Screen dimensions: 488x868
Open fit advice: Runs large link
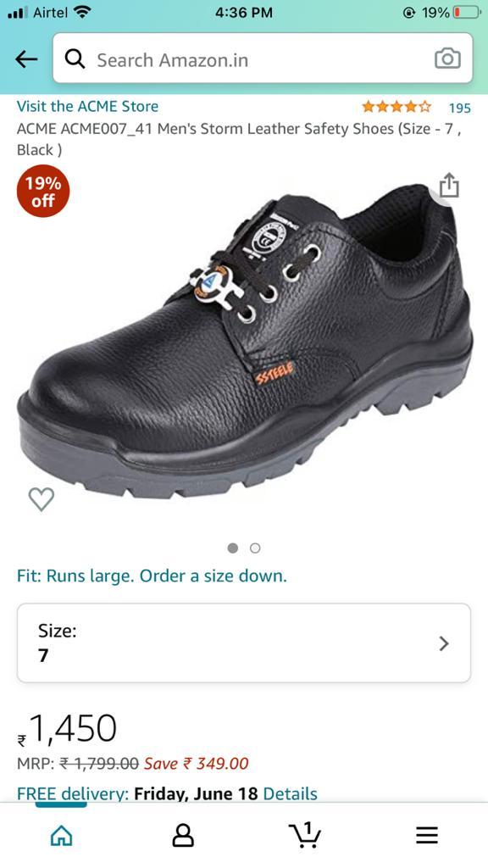(x=152, y=576)
